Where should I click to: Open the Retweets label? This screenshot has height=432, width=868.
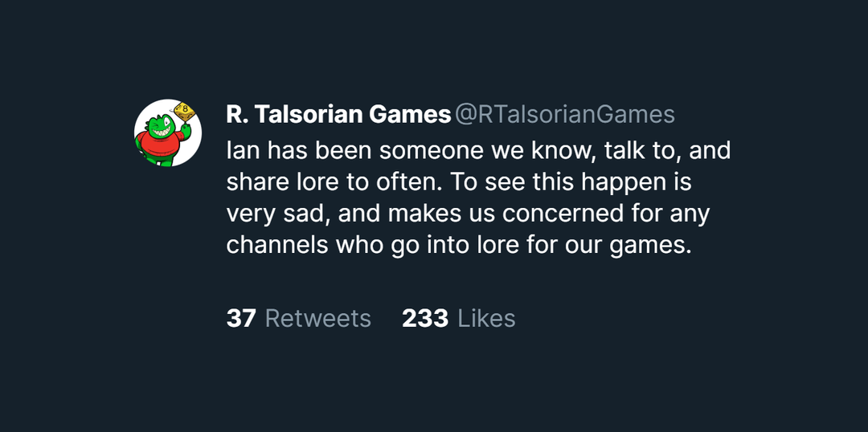[318, 319]
